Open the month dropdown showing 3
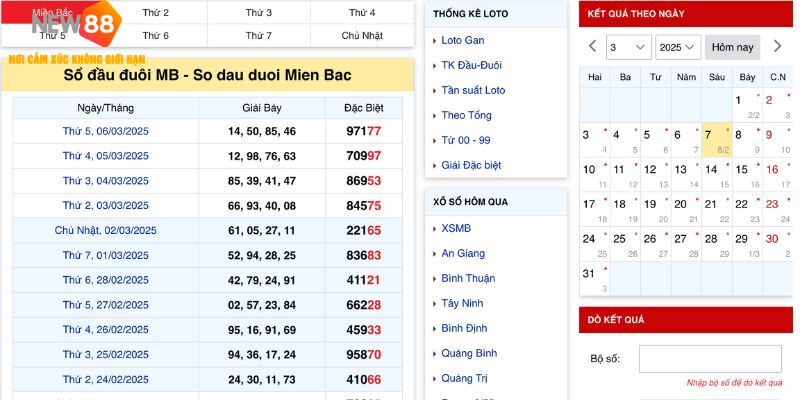 point(628,47)
